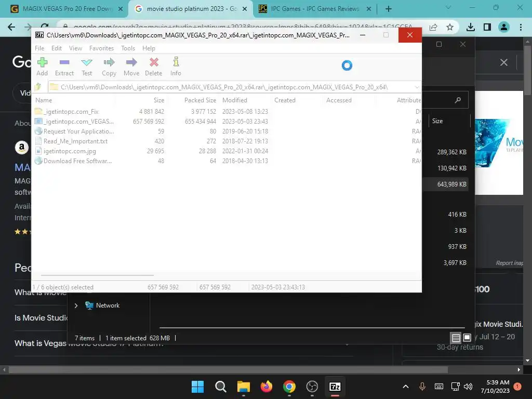Image resolution: width=532 pixels, height=399 pixels.
Task: Click the red Delete icon in 7-Zip
Action: [x=153, y=66]
